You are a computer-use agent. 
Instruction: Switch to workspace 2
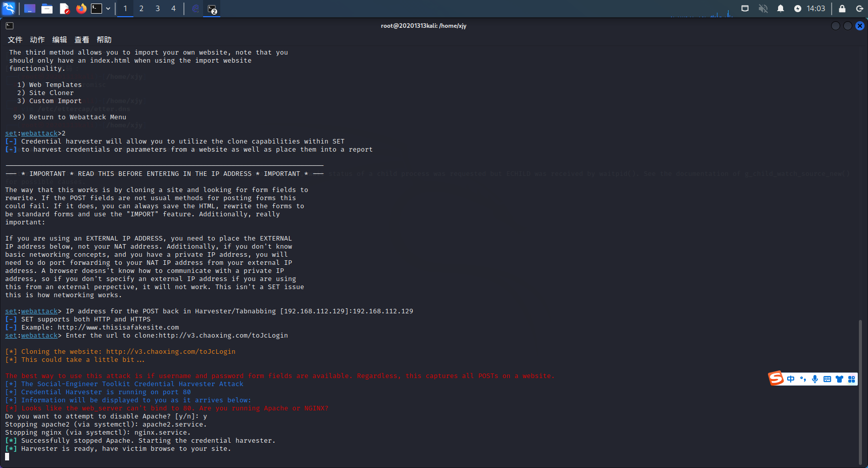coord(141,9)
